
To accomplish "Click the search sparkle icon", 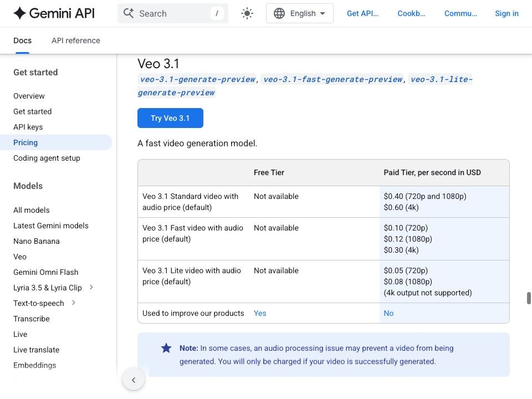I will tap(128, 13).
